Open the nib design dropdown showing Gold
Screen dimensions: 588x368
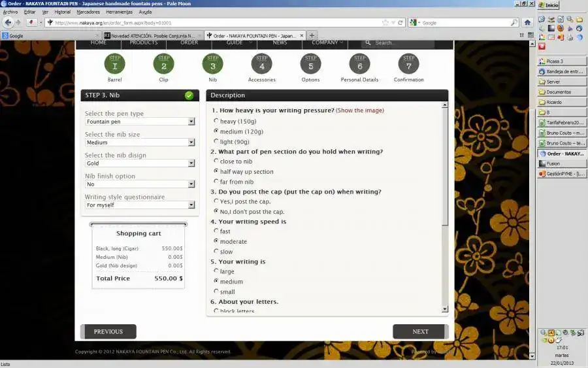[140, 163]
